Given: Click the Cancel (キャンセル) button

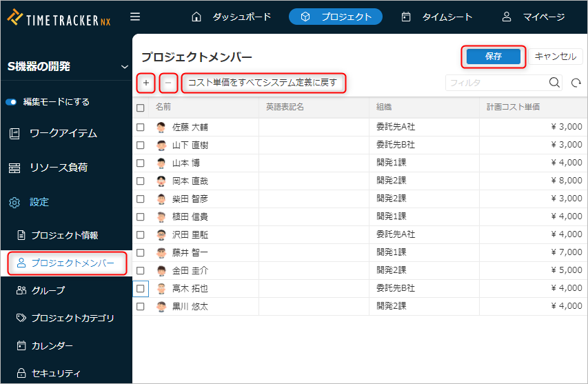Looking at the screenshot, I should coord(556,57).
